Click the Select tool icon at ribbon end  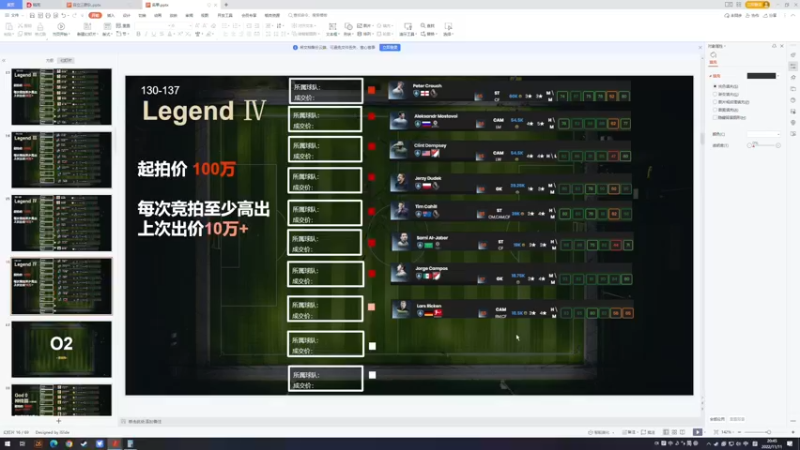[x=448, y=26]
